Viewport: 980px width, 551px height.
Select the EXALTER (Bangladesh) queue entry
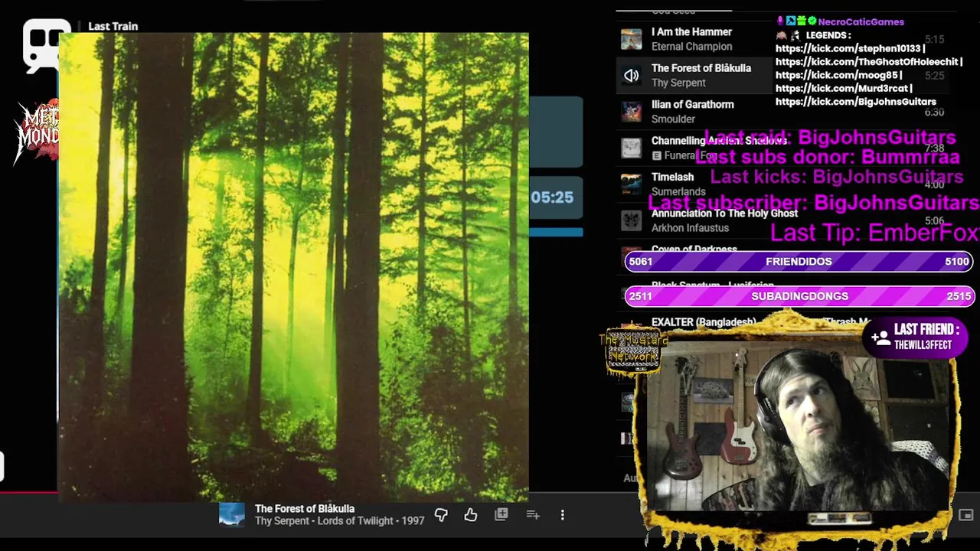[x=704, y=322]
